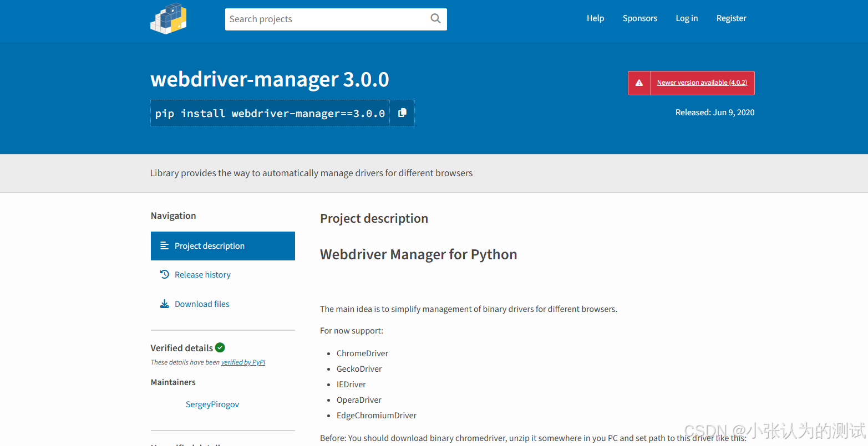
Task: Open the Sponsors page
Action: tap(640, 18)
